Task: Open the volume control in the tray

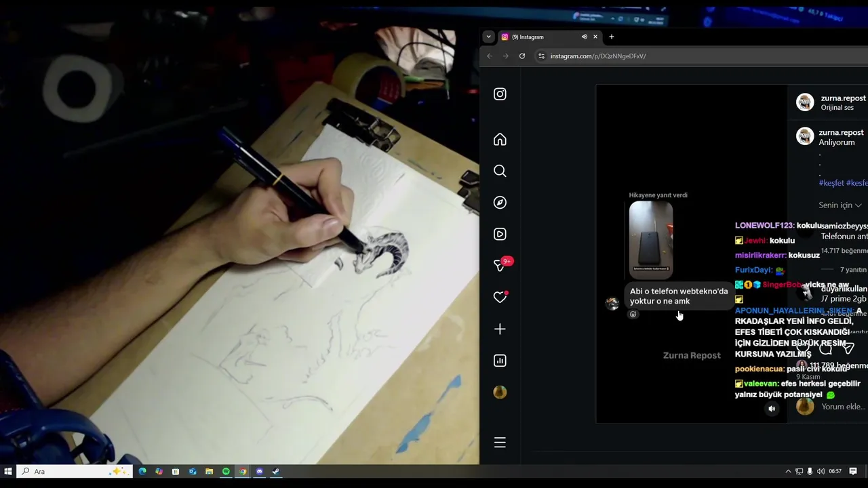Action: click(821, 471)
